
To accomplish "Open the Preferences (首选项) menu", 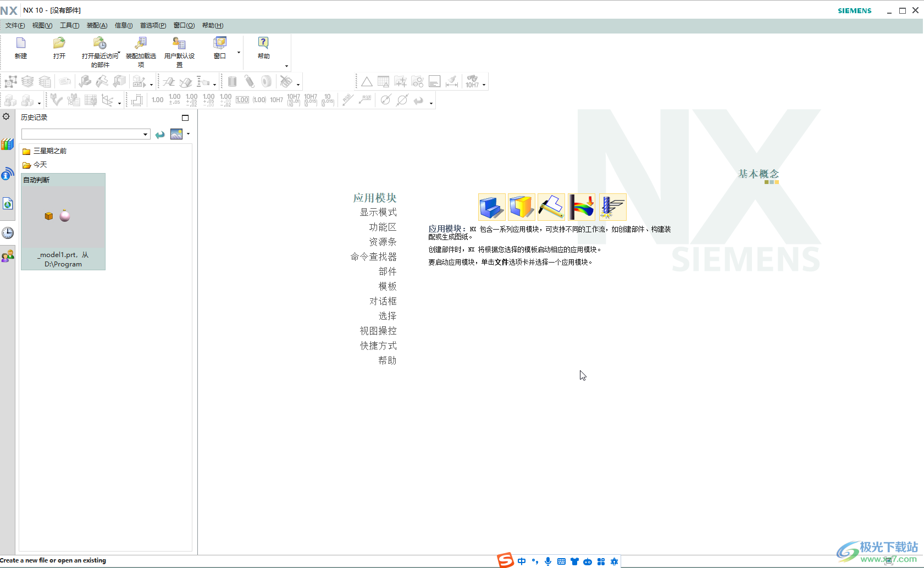I will (153, 25).
